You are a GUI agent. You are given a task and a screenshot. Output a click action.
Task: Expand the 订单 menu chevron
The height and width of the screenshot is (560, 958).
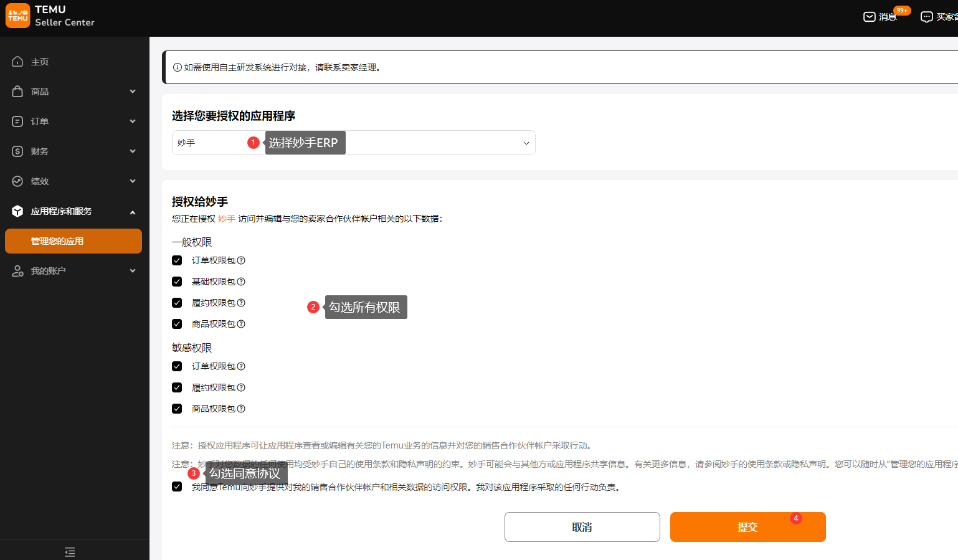pyautogui.click(x=133, y=121)
